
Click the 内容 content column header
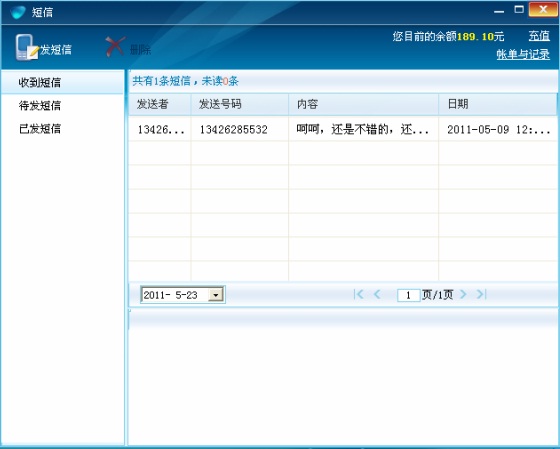point(363,104)
